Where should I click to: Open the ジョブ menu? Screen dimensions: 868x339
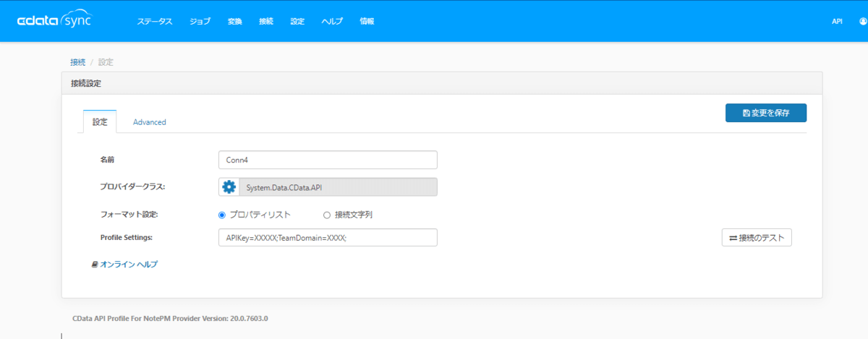tap(200, 22)
